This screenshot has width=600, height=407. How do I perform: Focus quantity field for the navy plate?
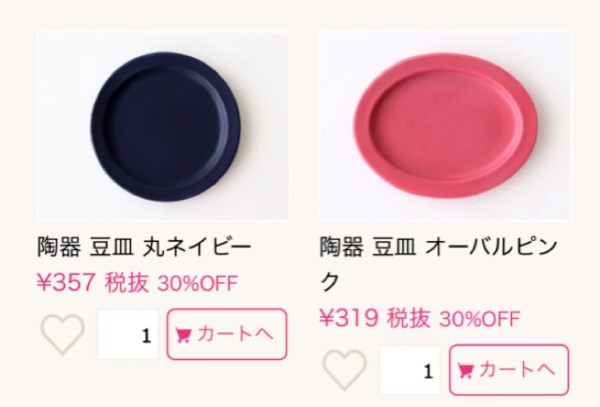[x=127, y=335]
